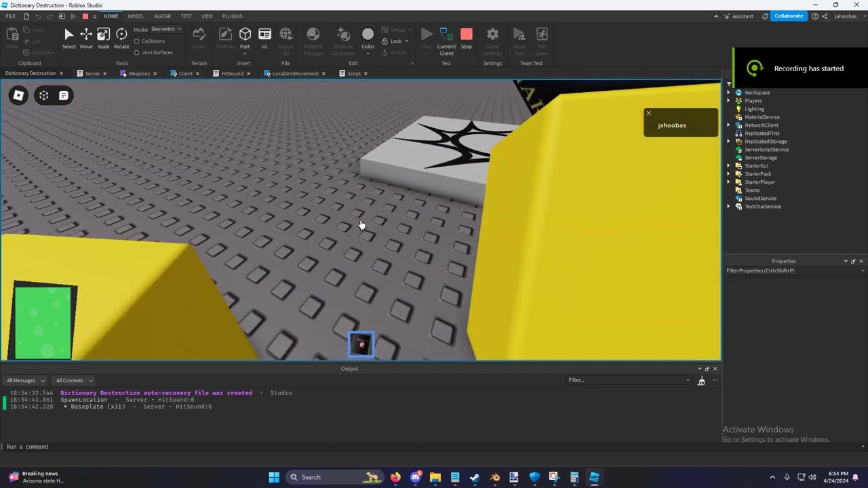
Task: Switch the Current: Client view
Action: (446, 41)
